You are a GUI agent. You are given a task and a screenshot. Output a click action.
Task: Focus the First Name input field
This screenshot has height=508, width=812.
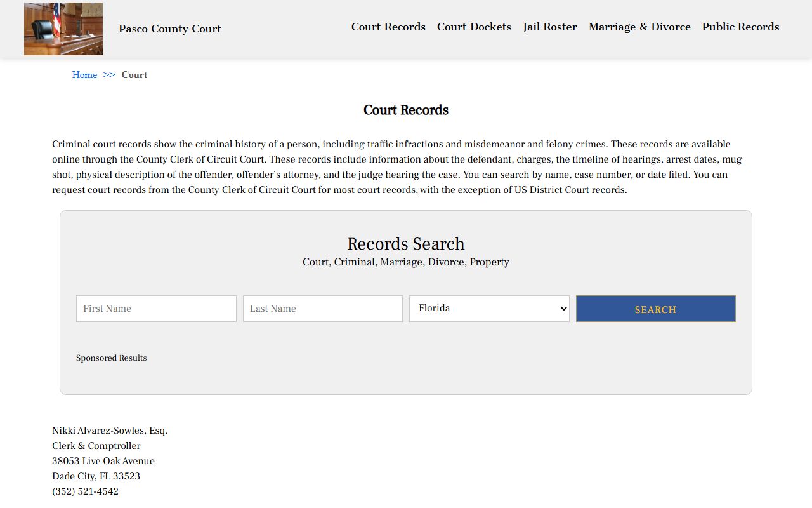click(x=156, y=309)
